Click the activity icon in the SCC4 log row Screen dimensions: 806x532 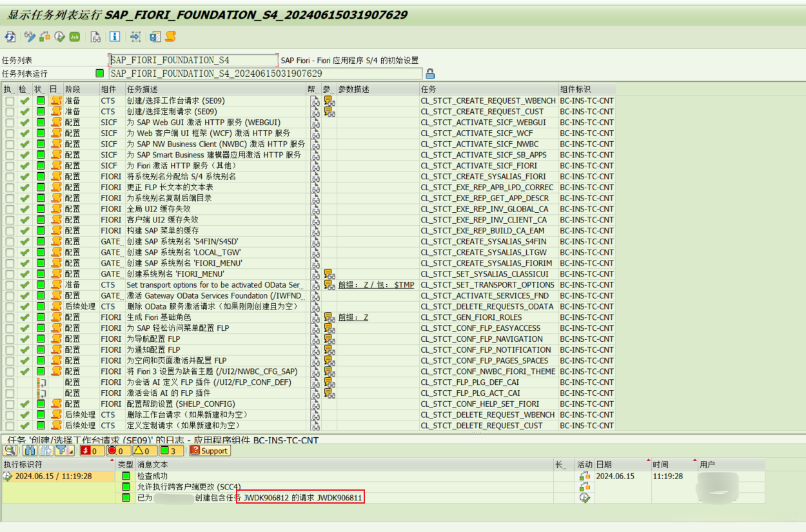[x=585, y=487]
